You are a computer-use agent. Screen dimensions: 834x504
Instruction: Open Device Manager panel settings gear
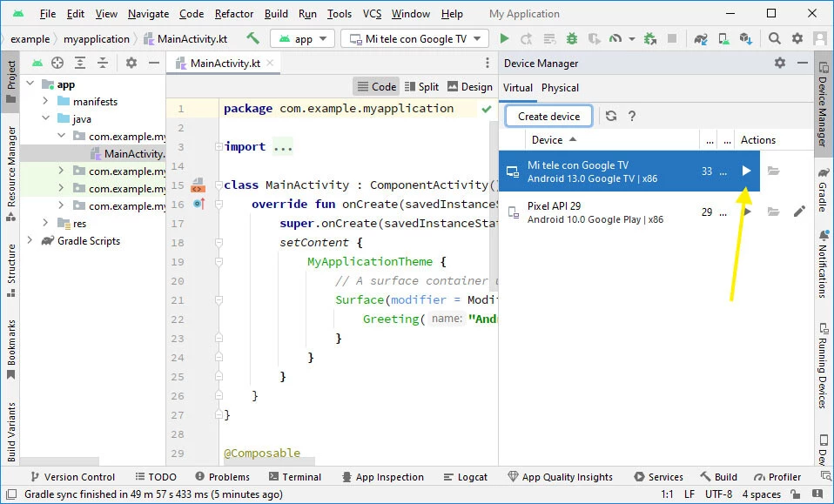pos(780,63)
